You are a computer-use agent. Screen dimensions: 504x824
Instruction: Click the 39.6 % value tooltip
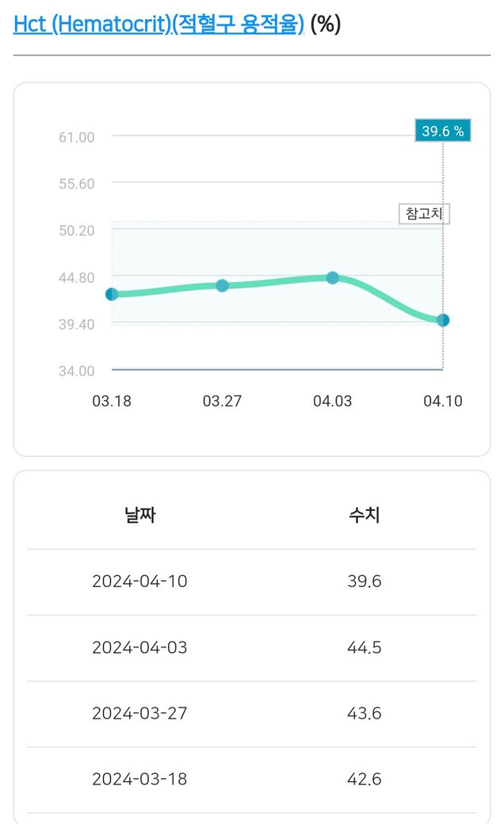click(442, 131)
